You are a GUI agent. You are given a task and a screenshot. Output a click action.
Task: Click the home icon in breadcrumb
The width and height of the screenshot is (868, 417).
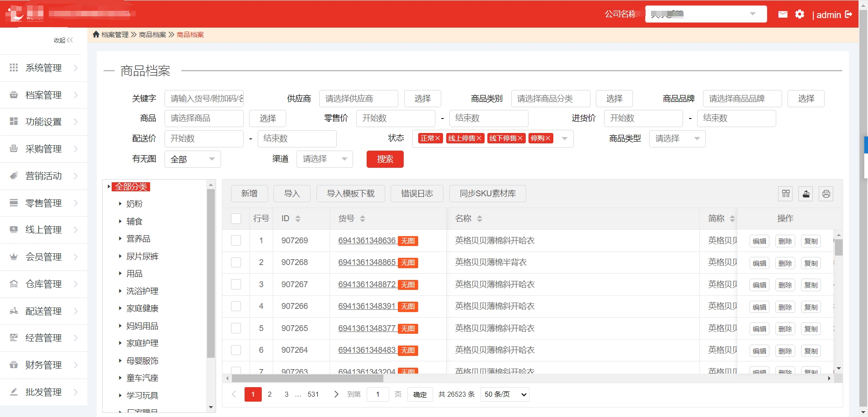click(x=96, y=34)
